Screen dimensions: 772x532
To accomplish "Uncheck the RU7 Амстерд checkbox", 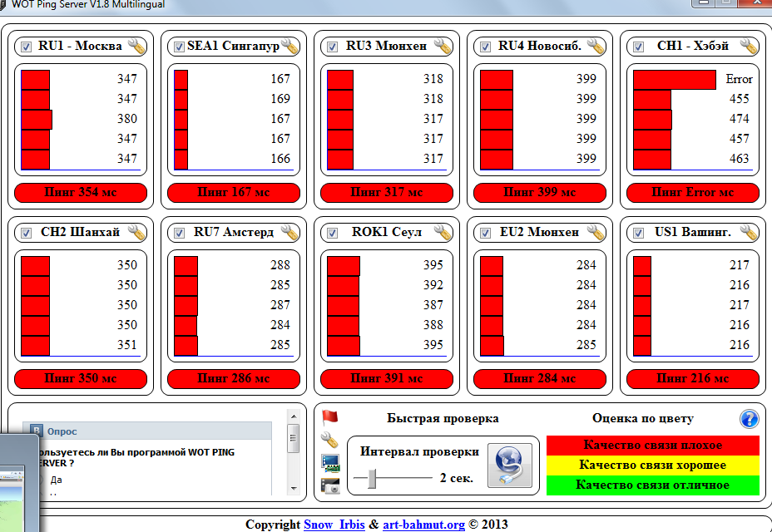I will (x=179, y=233).
